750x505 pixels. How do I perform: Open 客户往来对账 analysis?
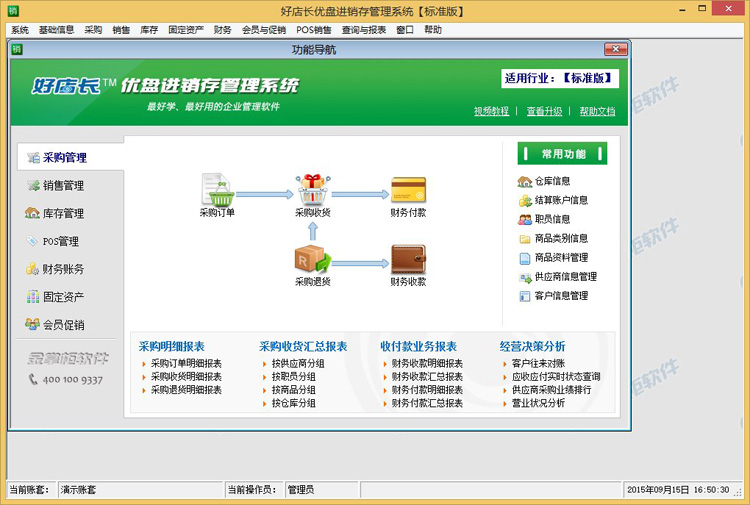[x=539, y=363]
